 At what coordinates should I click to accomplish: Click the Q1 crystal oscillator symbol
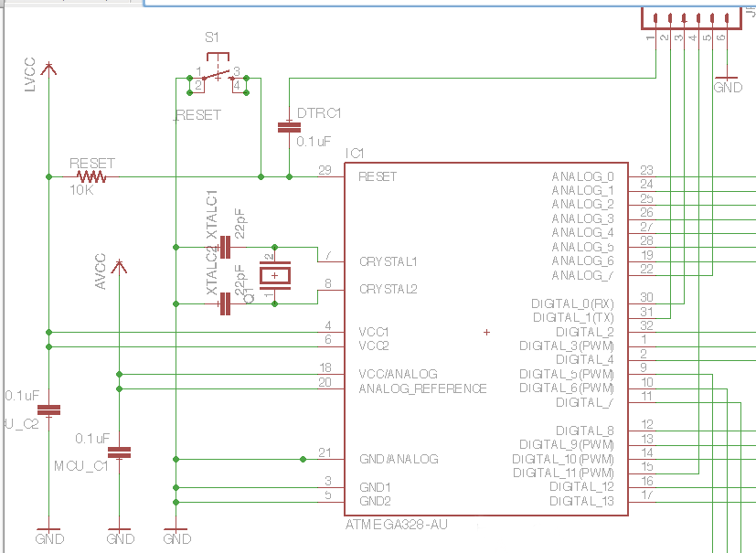tap(275, 276)
